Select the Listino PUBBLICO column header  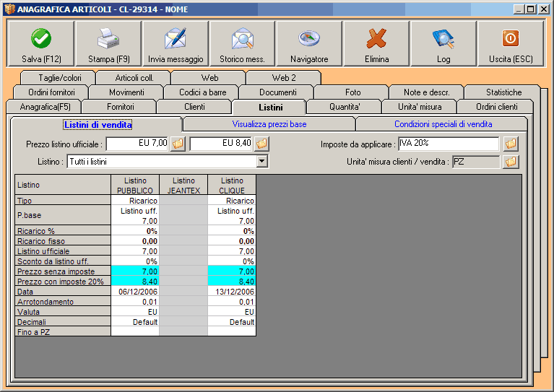[x=135, y=185]
